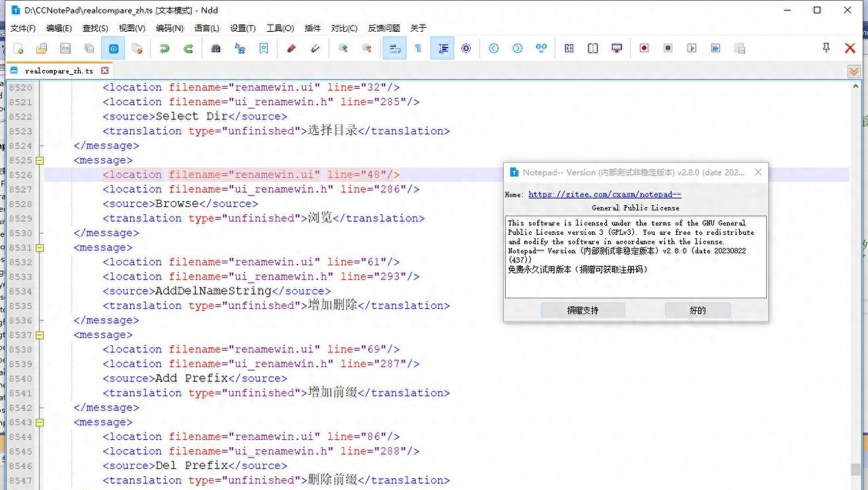This screenshot has height=490, width=868.
Task: Toggle paragraph mark visibility
Action: tap(418, 48)
